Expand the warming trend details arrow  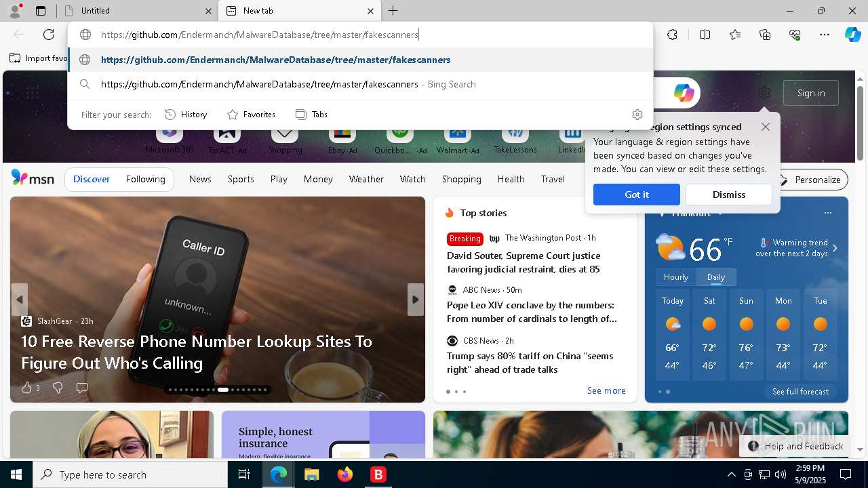point(835,248)
